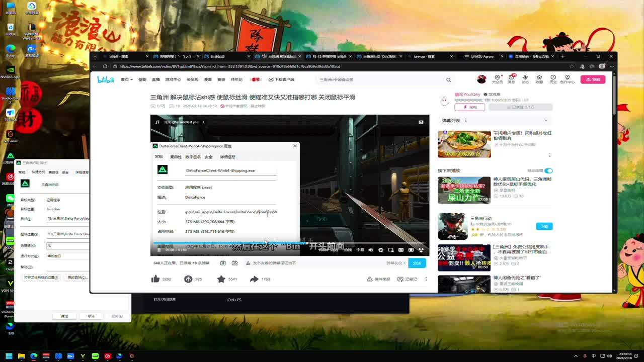Like the video with thumbs-up icon

(x=155, y=279)
